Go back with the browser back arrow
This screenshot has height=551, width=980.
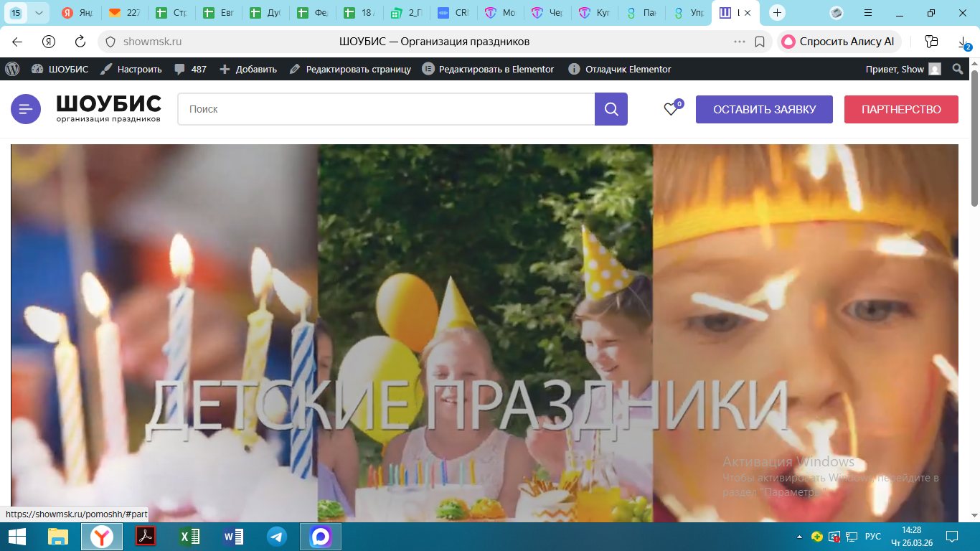[17, 42]
